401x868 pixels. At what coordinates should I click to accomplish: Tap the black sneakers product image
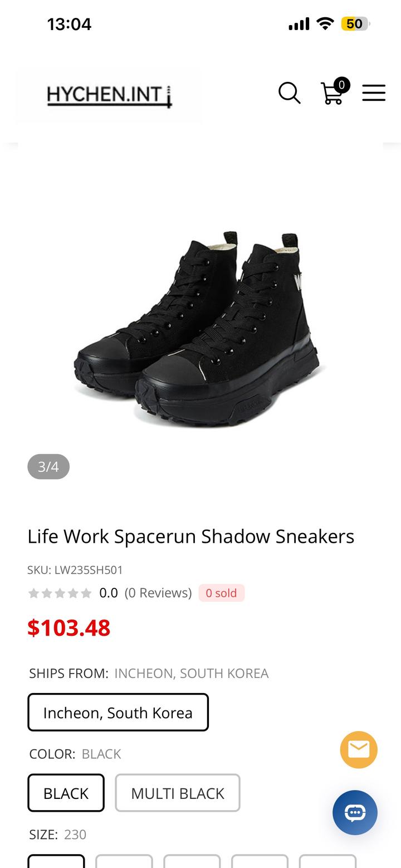(200, 329)
